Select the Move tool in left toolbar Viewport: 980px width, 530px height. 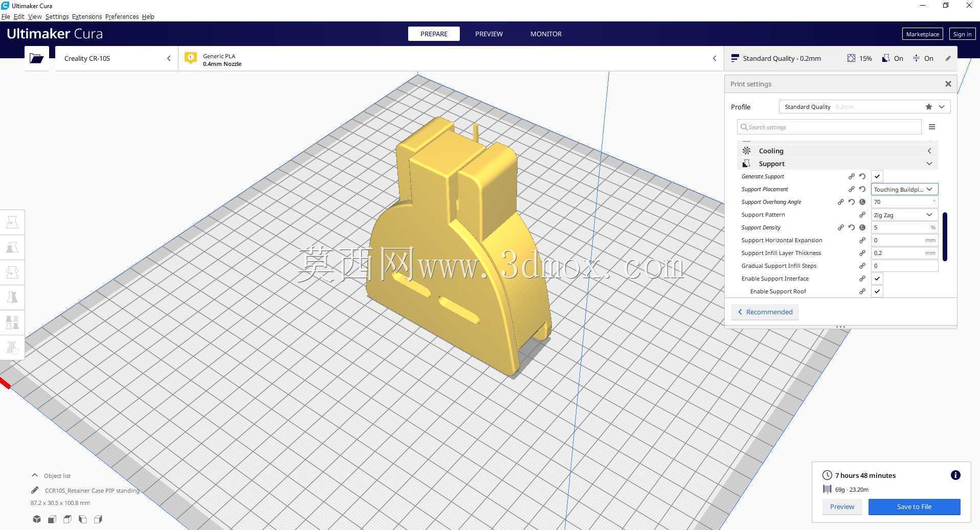(12, 222)
